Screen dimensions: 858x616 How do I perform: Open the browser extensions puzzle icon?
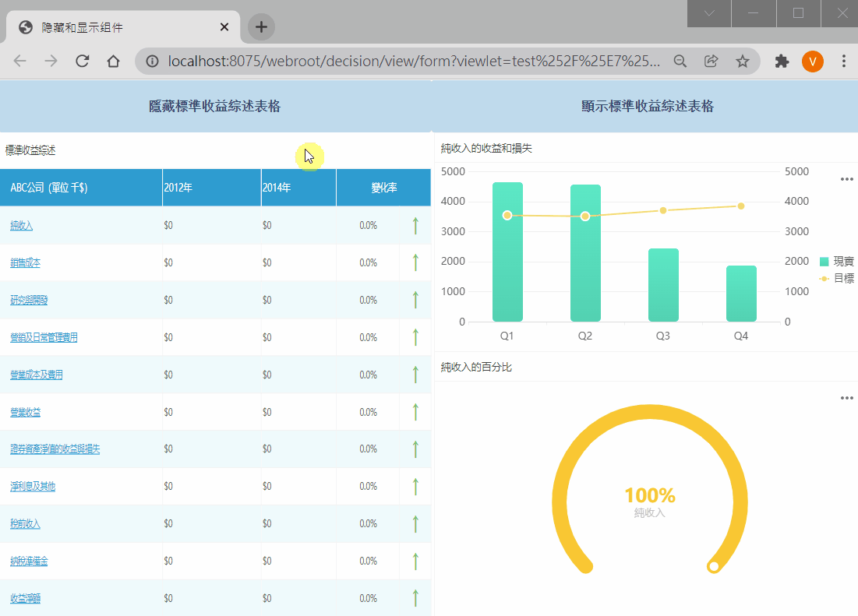point(782,61)
